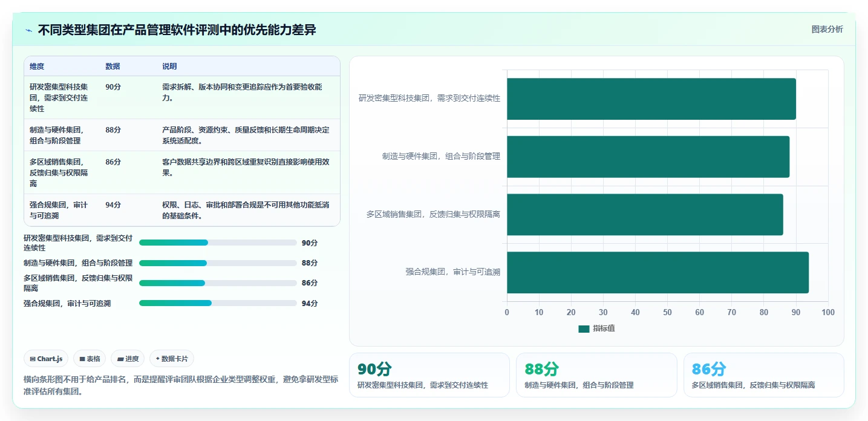868x421 pixels.
Task: Click the 强合规集团 label in the dimension table
Action: (x=59, y=211)
